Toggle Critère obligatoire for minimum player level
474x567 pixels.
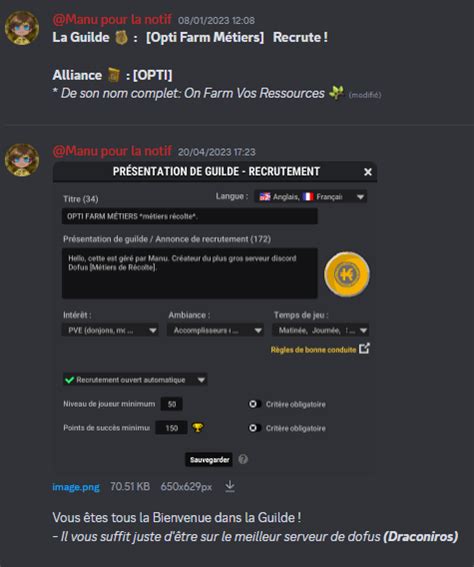254,404
